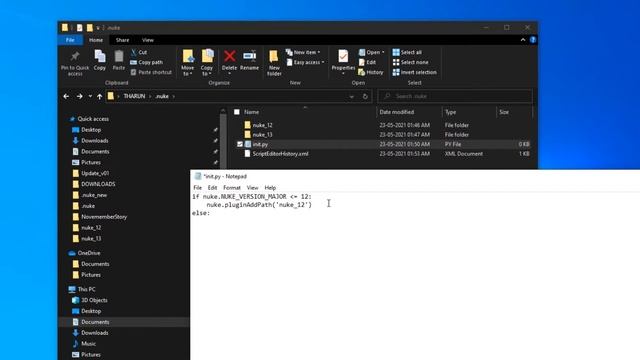
Task: Collapse the ribbon with the chevron
Action: pos(523,40)
